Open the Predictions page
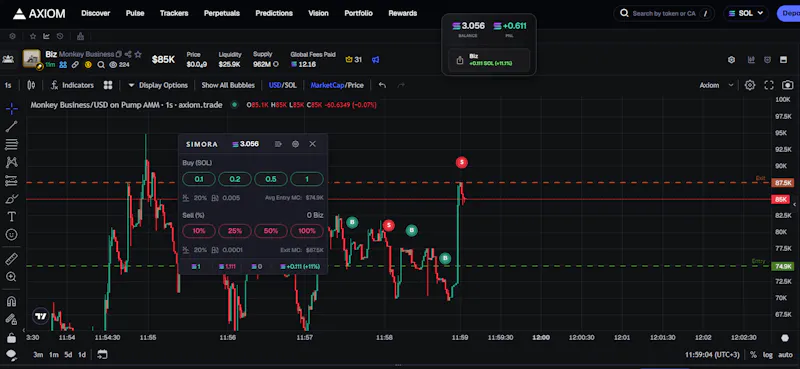The width and height of the screenshot is (800, 369). pyautogui.click(x=274, y=13)
